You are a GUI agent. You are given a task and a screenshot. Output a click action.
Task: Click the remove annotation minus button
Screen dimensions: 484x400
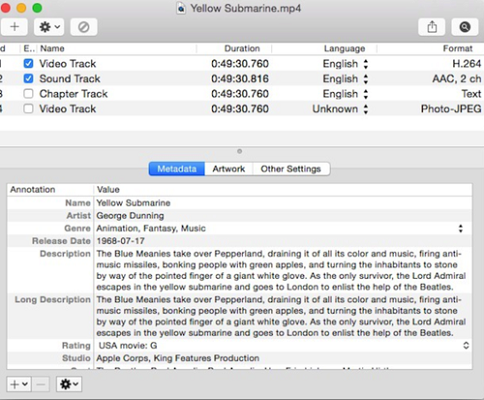coord(41,384)
